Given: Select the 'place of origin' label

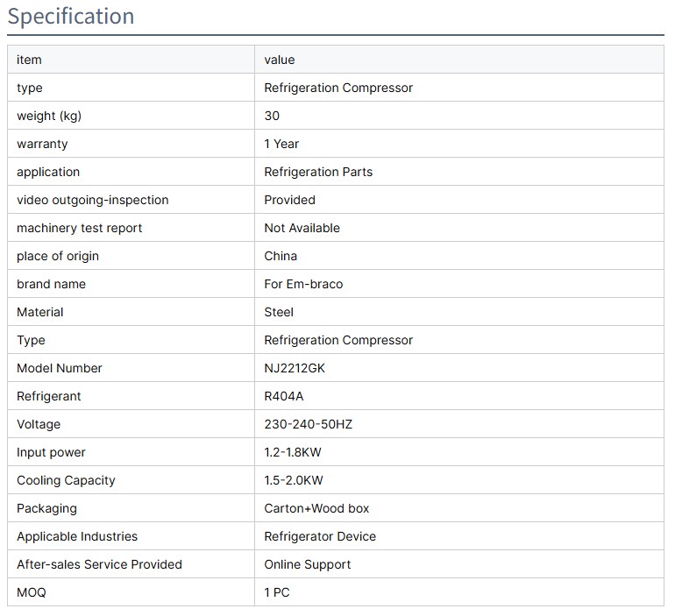Looking at the screenshot, I should pyautogui.click(x=58, y=256).
